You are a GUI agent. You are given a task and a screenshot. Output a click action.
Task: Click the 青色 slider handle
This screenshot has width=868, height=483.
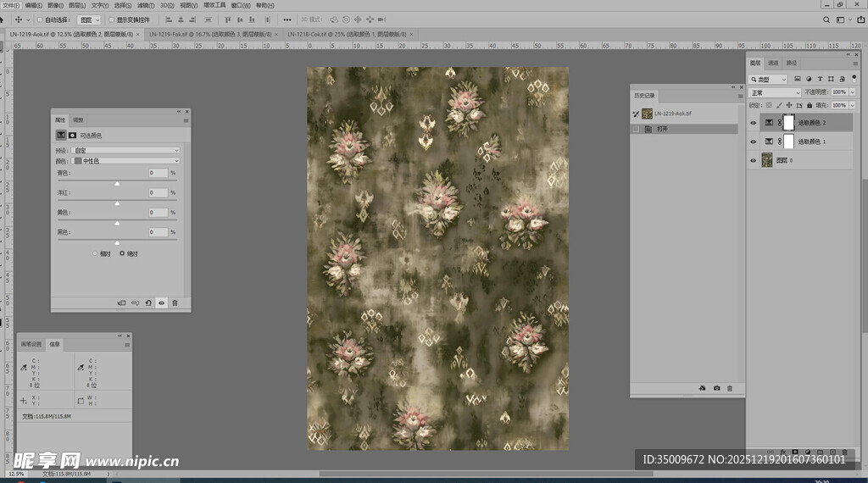tap(117, 184)
